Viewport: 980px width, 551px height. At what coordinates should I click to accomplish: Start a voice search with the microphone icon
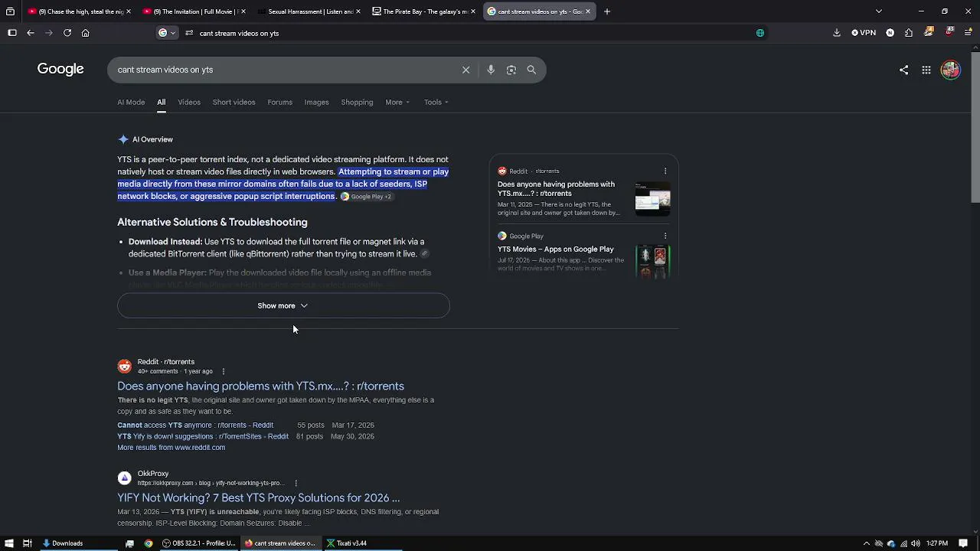(x=491, y=70)
